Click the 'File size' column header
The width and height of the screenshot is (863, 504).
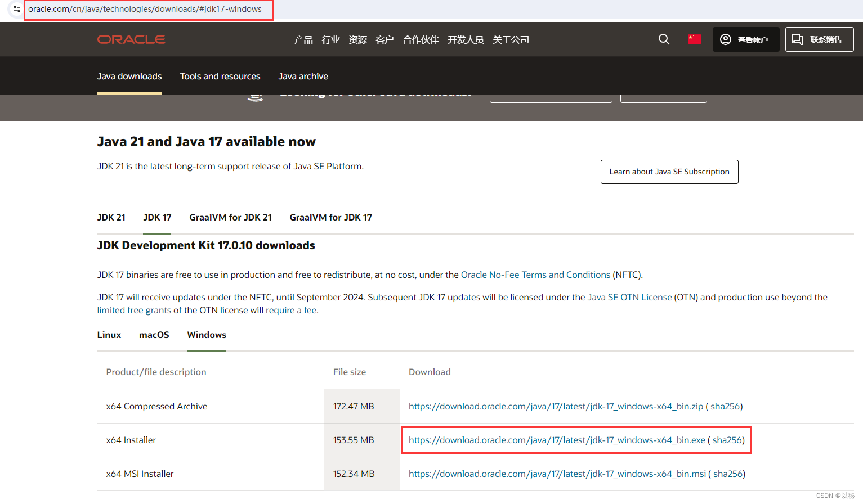pyautogui.click(x=350, y=372)
